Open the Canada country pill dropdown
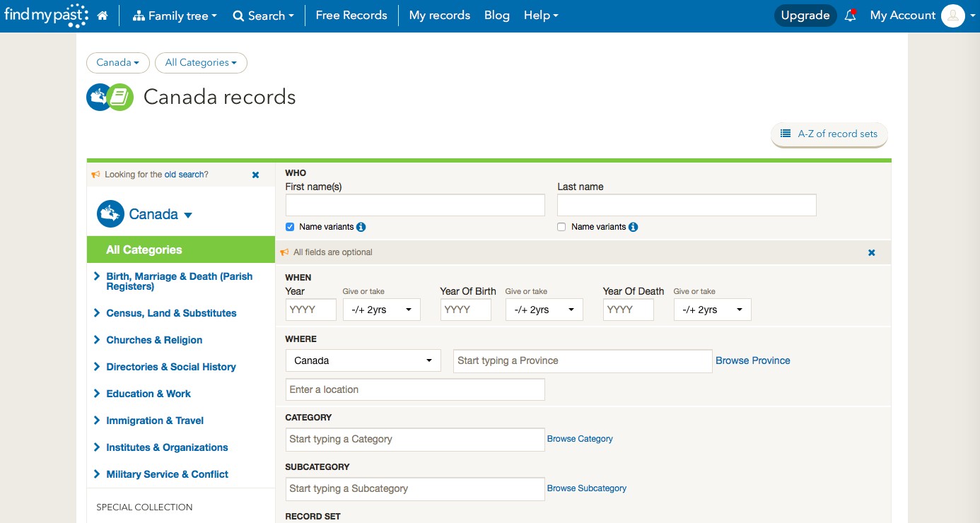Screen dimensions: 980x523 coord(118,63)
